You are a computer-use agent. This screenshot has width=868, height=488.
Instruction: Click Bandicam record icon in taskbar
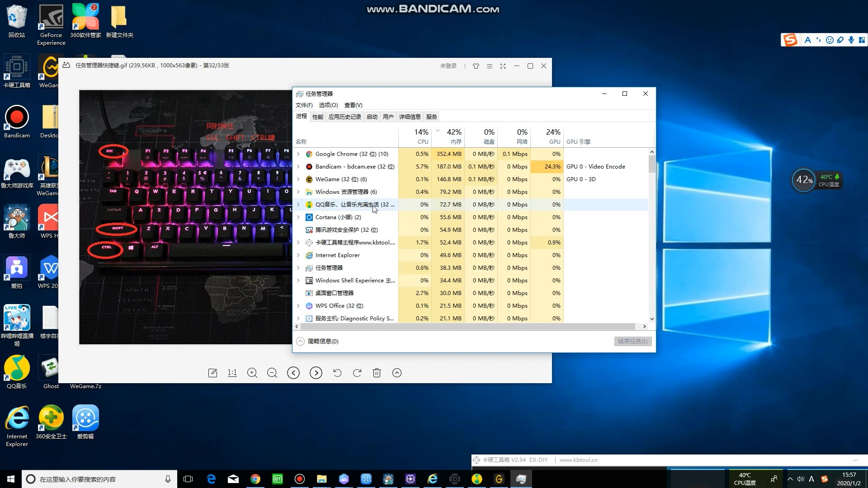pyautogui.click(x=299, y=479)
